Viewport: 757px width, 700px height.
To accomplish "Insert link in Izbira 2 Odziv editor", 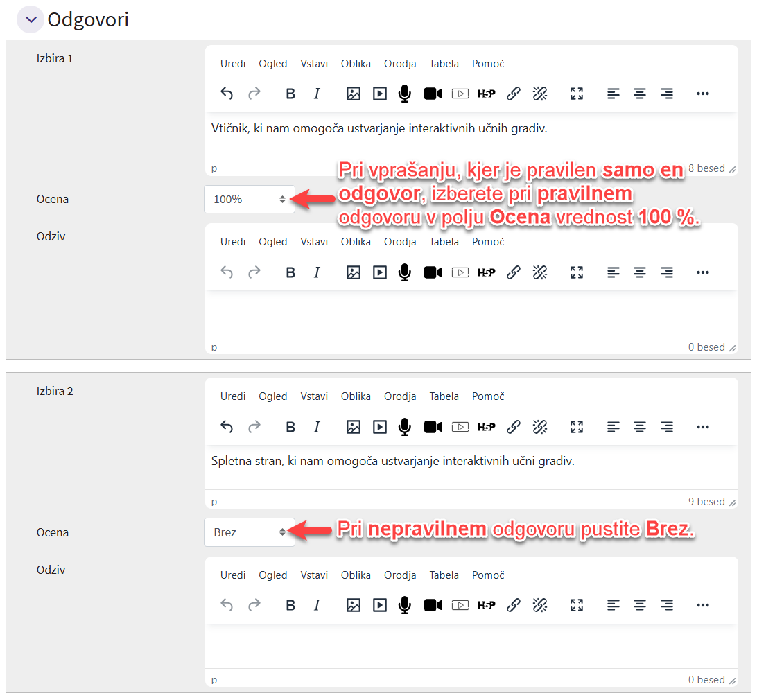I will click(x=514, y=606).
